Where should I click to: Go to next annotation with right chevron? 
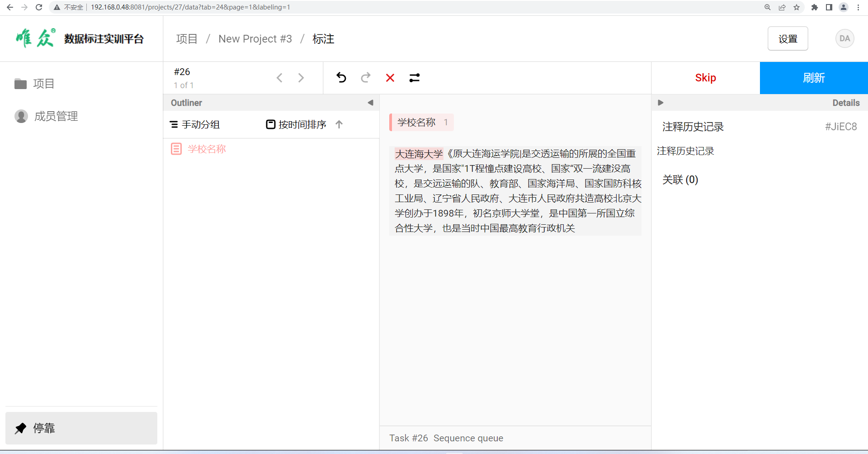[x=301, y=78]
